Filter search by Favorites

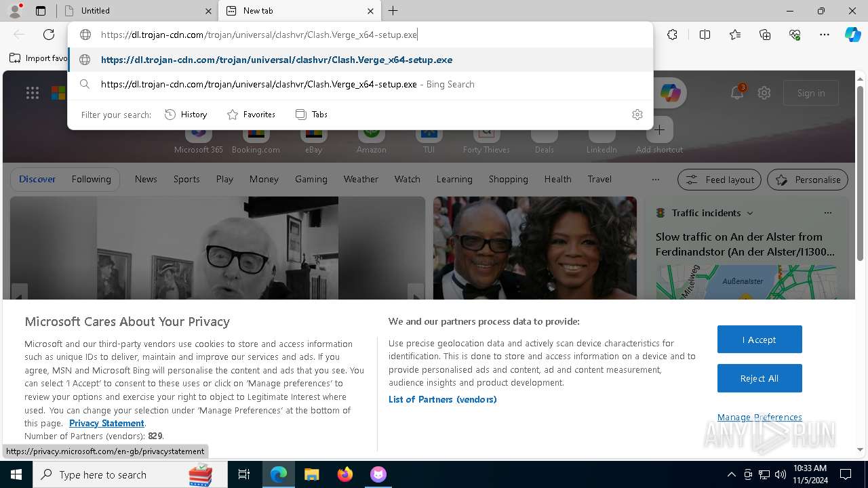tap(251, 115)
